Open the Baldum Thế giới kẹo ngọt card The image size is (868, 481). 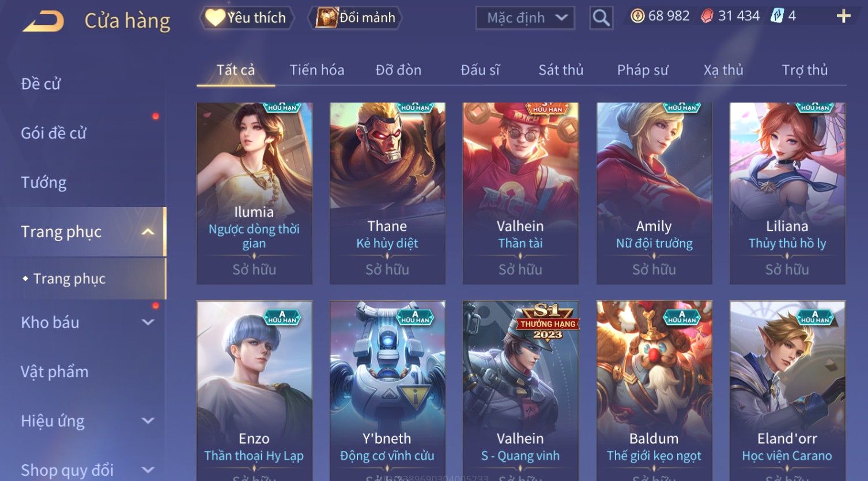tap(654, 390)
